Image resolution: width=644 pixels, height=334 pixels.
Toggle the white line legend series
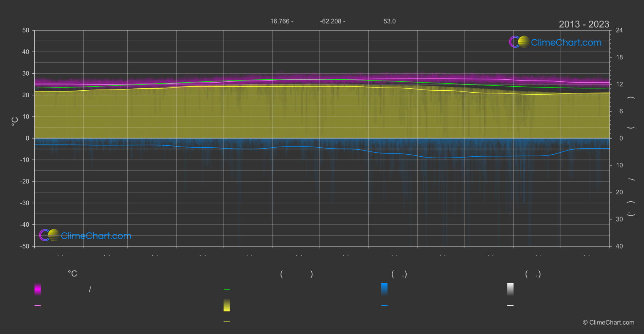coord(510,306)
